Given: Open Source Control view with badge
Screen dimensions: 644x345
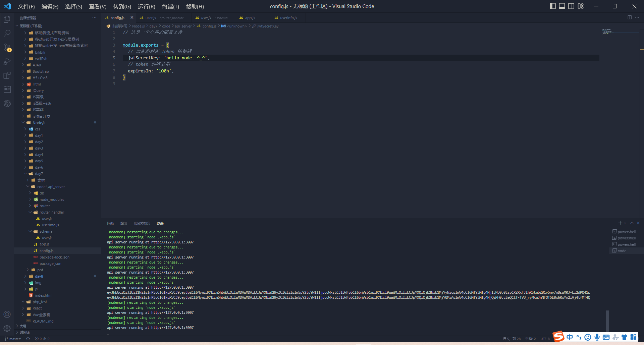Looking at the screenshot, I should pos(7,47).
